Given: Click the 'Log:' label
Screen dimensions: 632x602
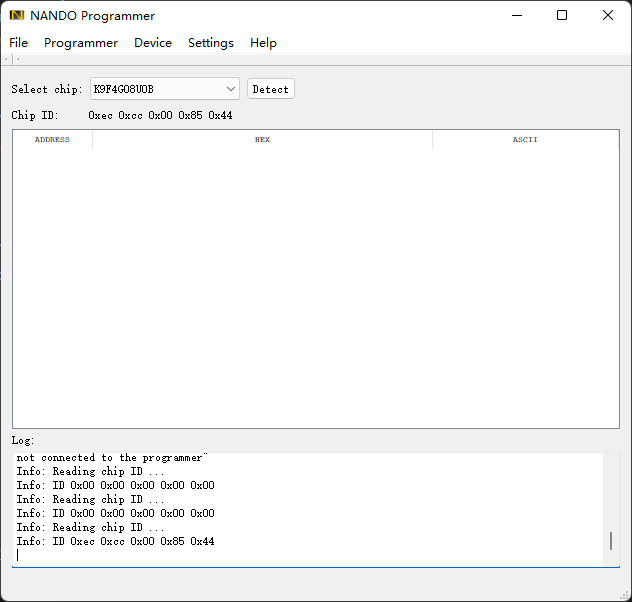Looking at the screenshot, I should coord(23,440).
